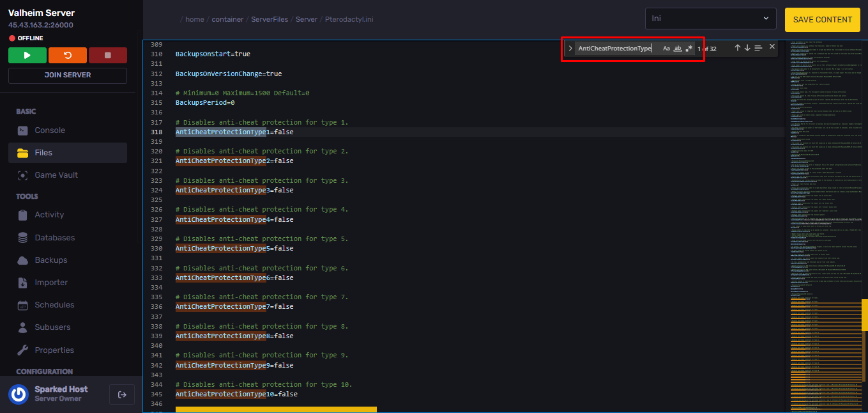Close the find widget
The width and height of the screenshot is (868, 413).
click(x=772, y=47)
